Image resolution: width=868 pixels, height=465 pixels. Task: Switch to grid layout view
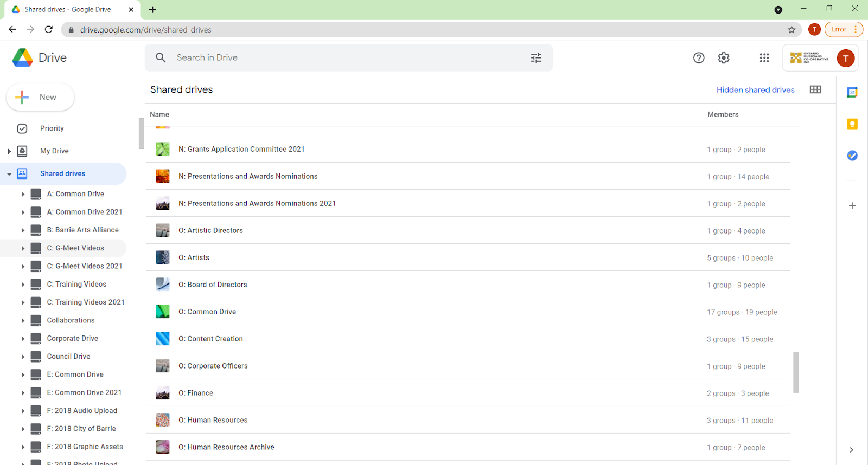(815, 89)
